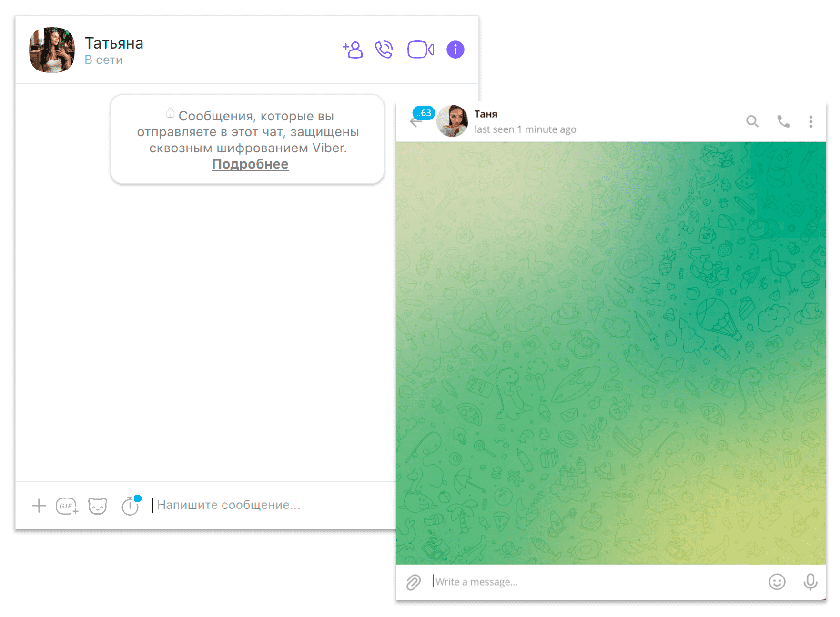Screen dimensions: 840x617
Task: Open Таня's Telegram avatar
Action: 452,121
